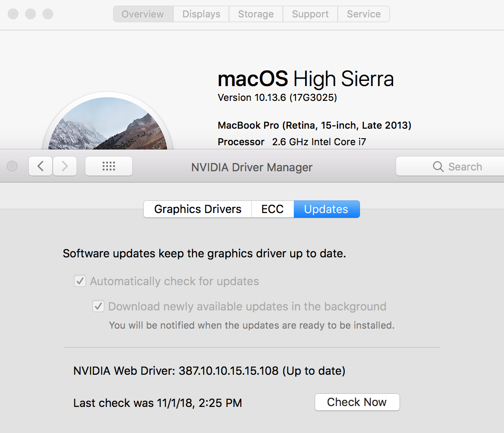
Task: Click the NVIDIA Web Driver version text
Action: click(x=209, y=371)
